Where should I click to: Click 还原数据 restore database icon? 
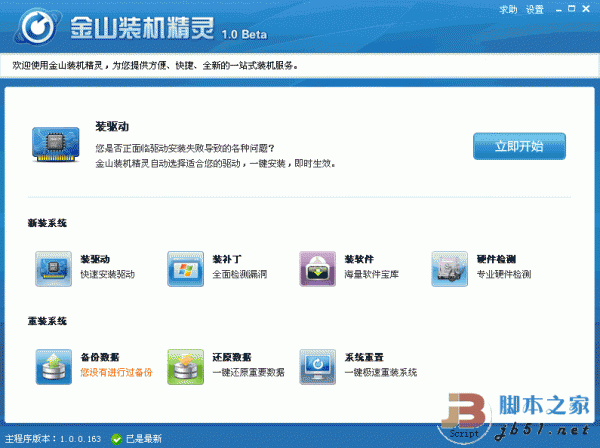coord(186,367)
